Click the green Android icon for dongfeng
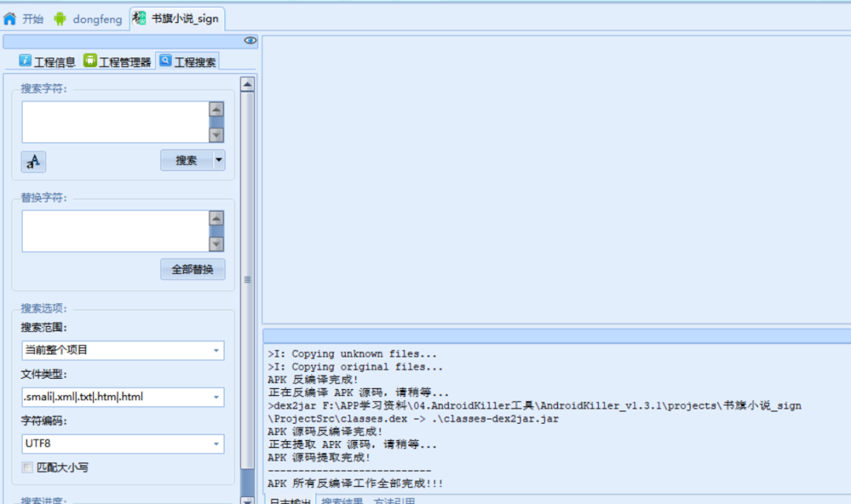The width and height of the screenshot is (851, 504). coord(60,19)
